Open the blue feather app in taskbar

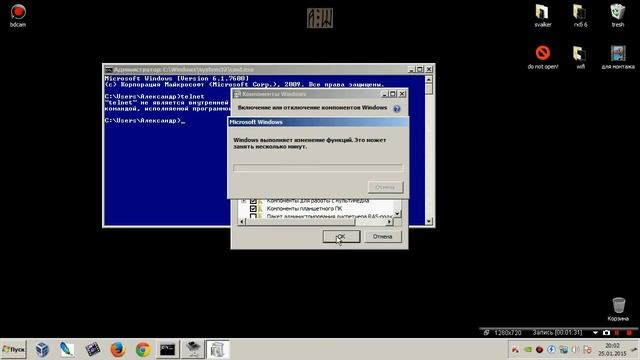tap(67, 349)
